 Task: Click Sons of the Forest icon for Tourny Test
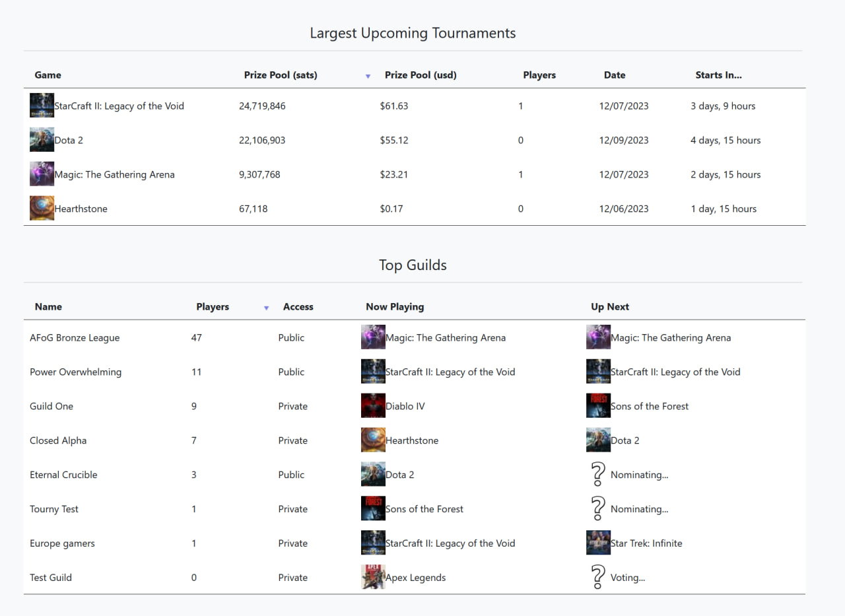373,508
